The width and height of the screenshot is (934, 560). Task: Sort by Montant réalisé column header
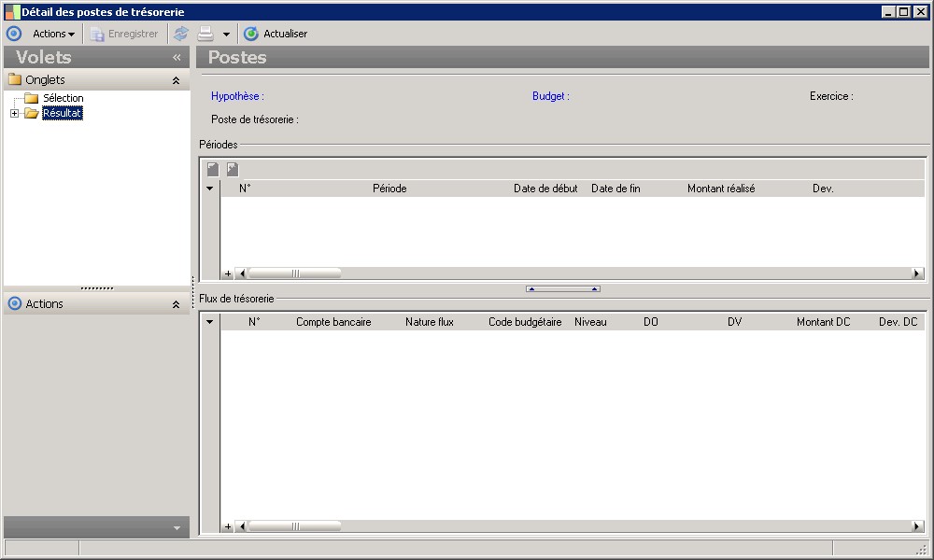[720, 189]
